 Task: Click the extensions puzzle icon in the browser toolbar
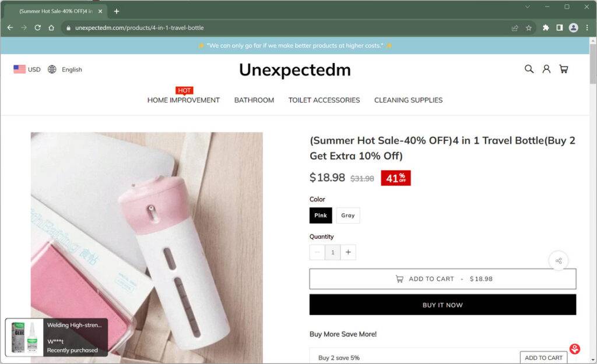[x=546, y=27]
